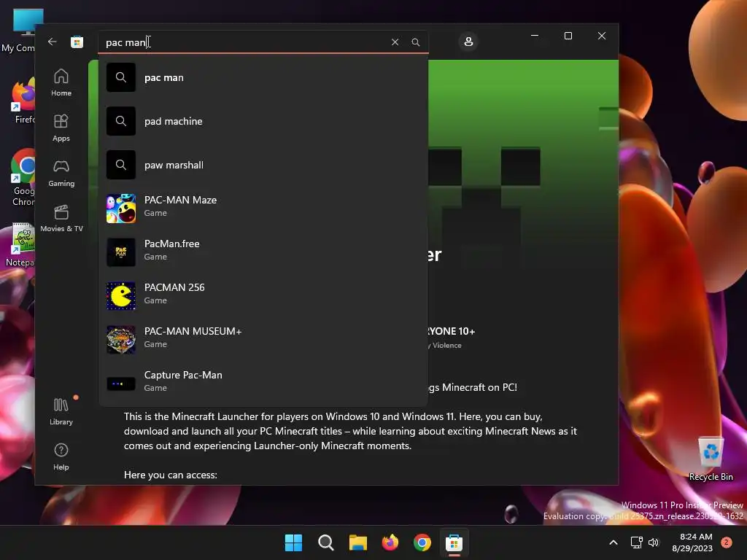Click the PacMan.free app icon
The height and width of the screenshot is (560, 747).
[121, 252]
